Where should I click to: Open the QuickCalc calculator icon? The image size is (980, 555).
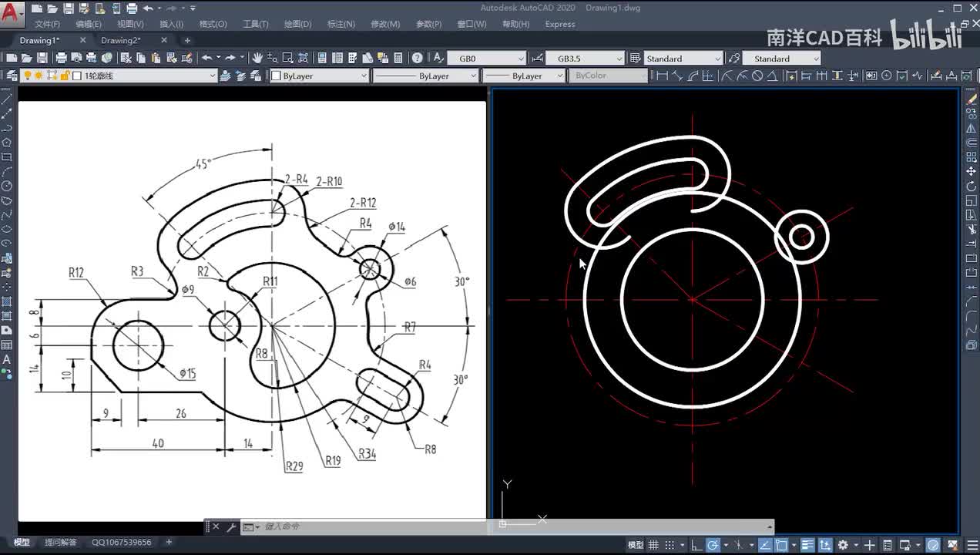(x=398, y=58)
